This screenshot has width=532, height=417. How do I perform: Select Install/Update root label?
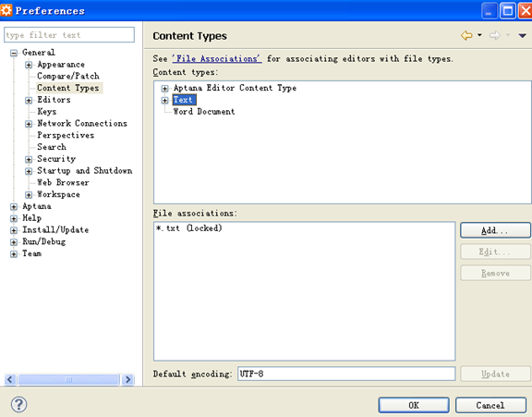pyautogui.click(x=55, y=230)
